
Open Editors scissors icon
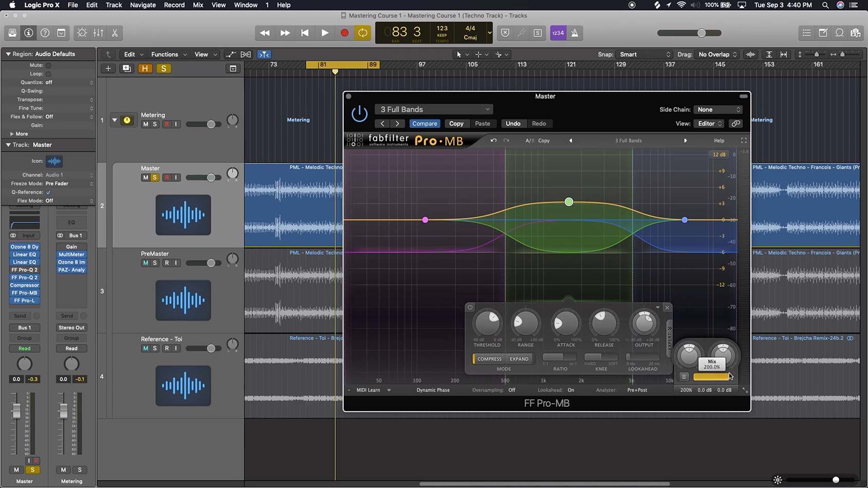coord(115,33)
